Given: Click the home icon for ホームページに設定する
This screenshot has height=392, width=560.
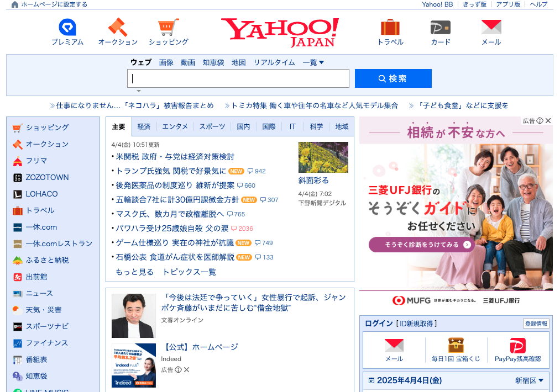Looking at the screenshot, I should tap(14, 4).
